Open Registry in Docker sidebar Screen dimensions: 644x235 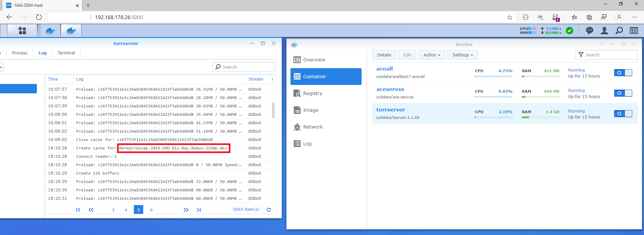pos(326,93)
